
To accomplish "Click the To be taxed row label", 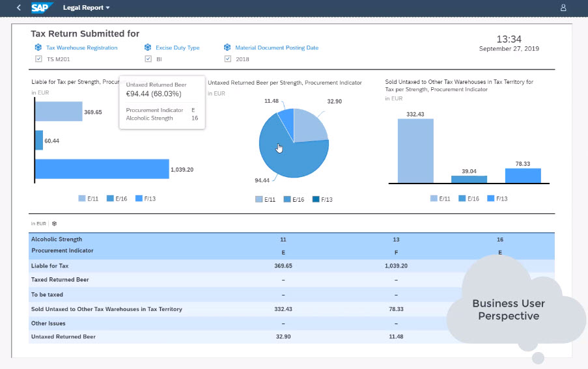I will point(47,294).
